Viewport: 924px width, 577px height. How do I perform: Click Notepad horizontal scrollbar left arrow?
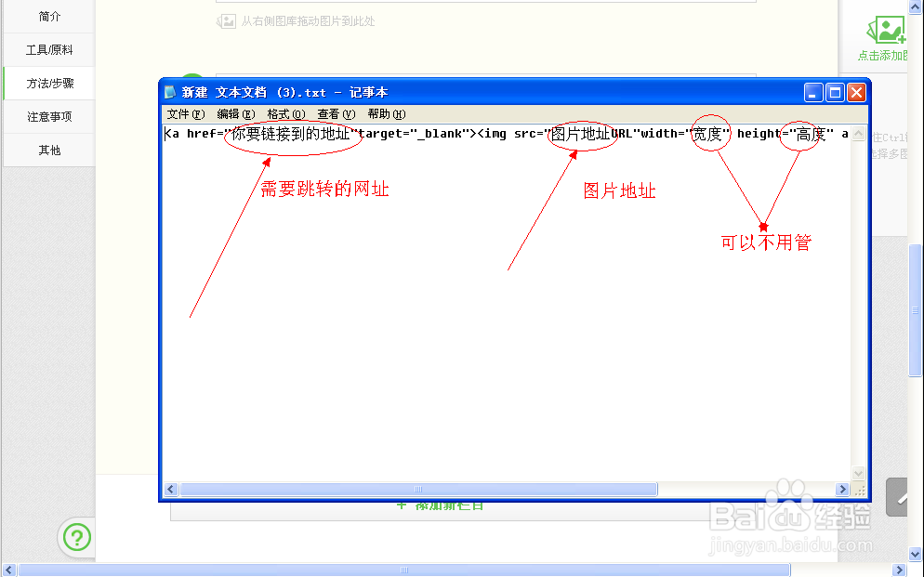tap(171, 490)
